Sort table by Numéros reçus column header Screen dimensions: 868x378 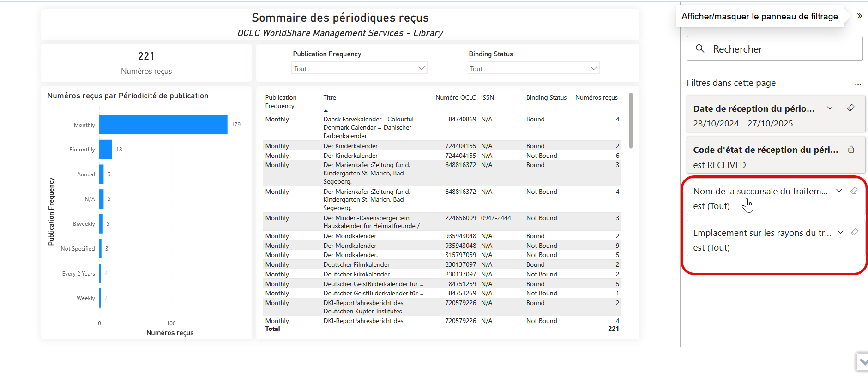coord(596,97)
